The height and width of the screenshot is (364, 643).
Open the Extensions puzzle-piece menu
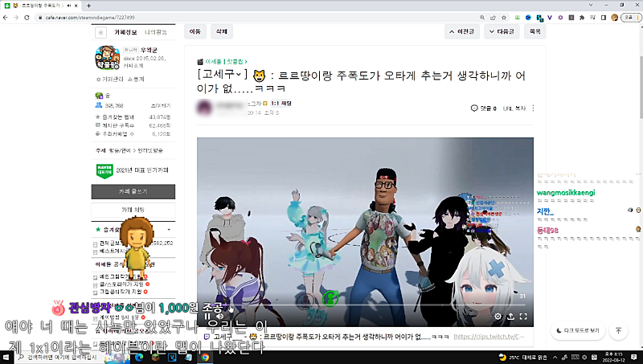[582, 18]
